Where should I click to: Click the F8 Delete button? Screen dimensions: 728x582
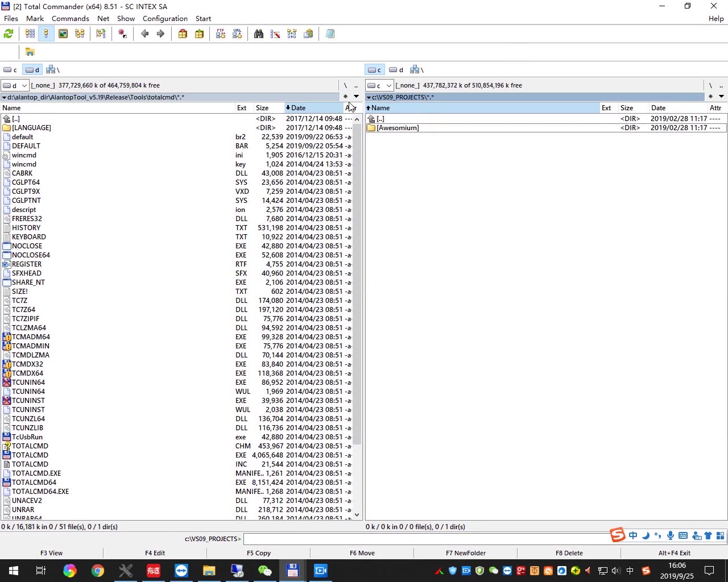tap(569, 553)
